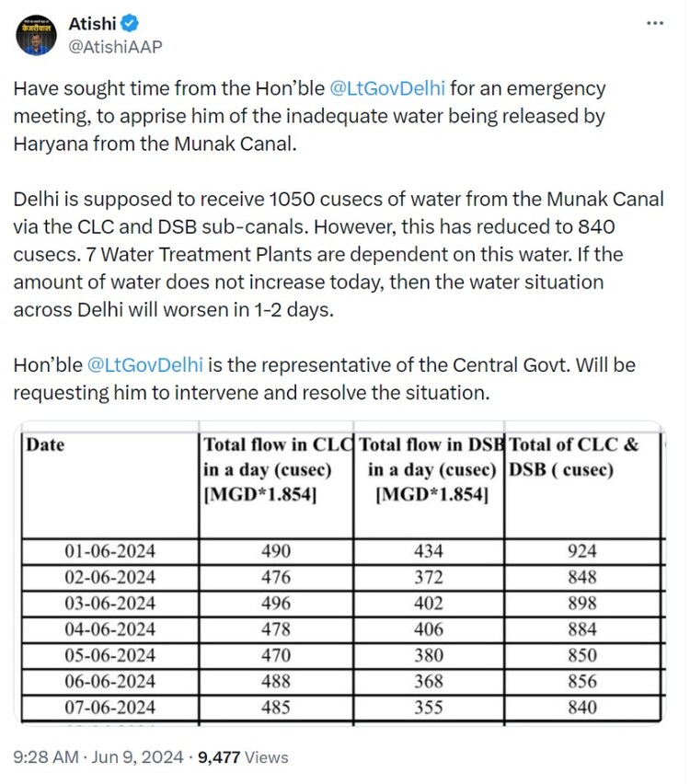690x784 pixels.
Task: Select the 07-06-2024 date row cell
Action: pyautogui.click(x=109, y=708)
